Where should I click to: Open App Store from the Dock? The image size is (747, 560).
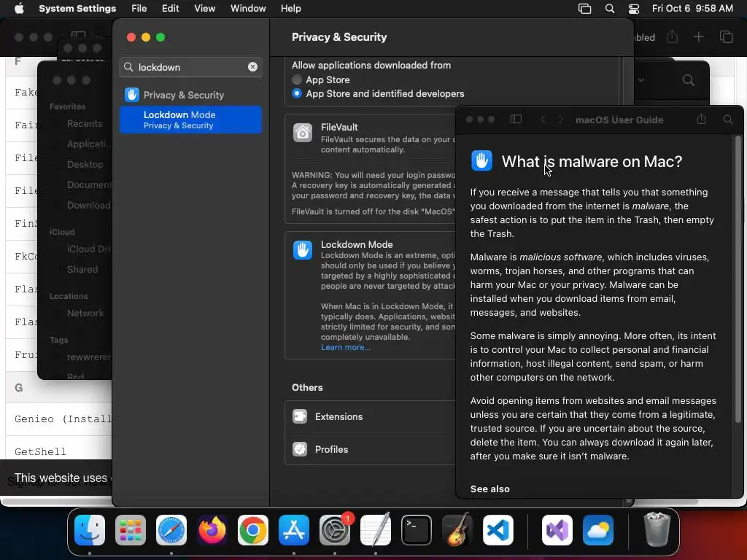(x=294, y=530)
